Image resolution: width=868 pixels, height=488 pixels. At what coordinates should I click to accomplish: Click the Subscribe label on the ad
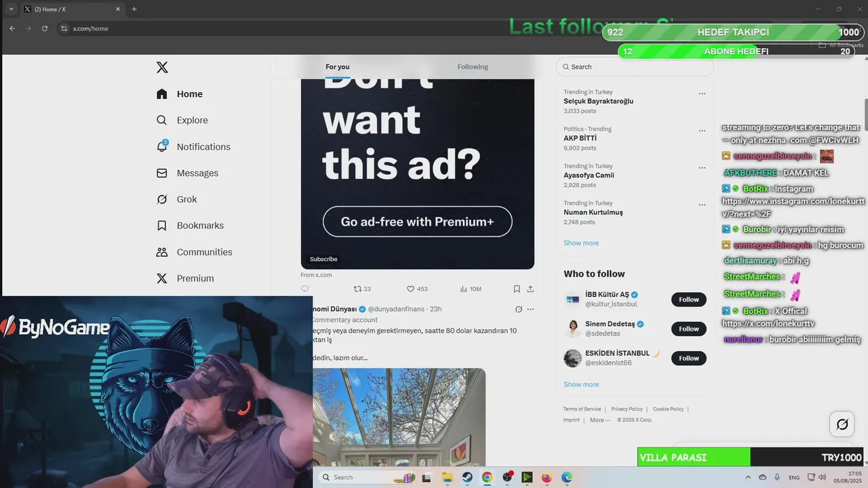(x=323, y=259)
